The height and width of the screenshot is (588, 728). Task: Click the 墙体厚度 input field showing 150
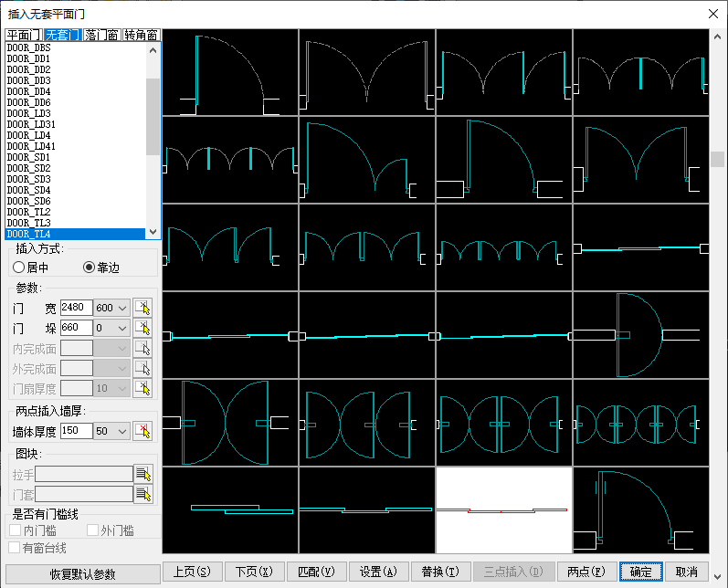(77, 431)
